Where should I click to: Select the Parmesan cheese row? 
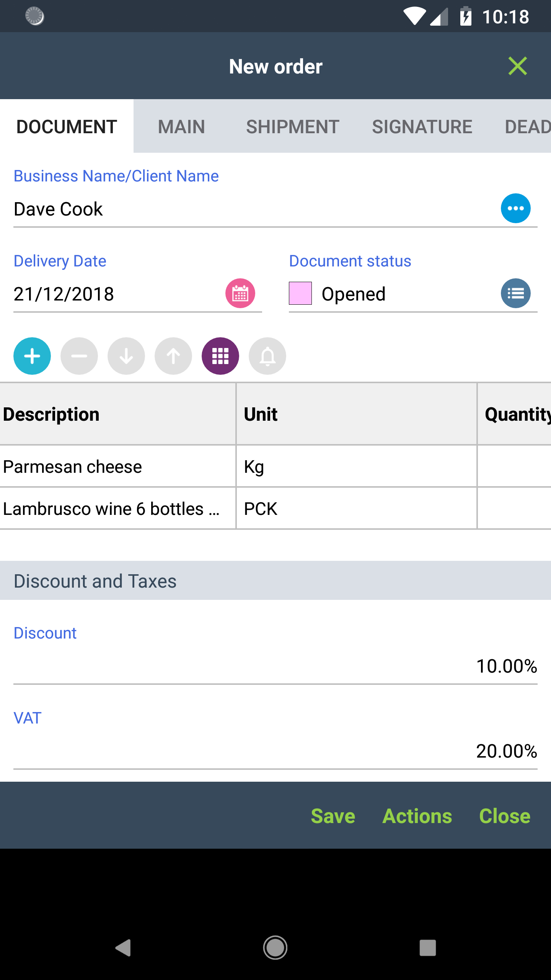click(275, 466)
